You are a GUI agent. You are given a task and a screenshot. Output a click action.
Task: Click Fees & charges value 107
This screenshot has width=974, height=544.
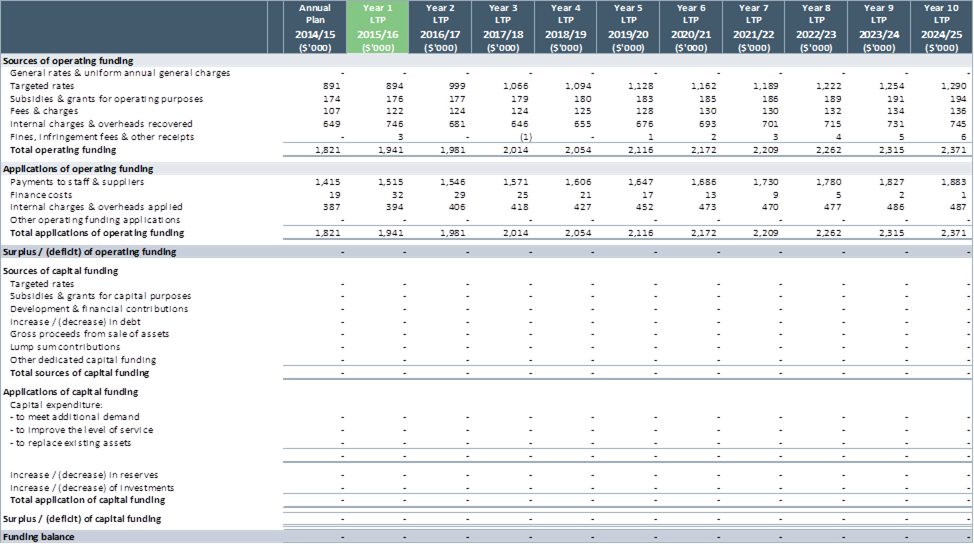332,111
